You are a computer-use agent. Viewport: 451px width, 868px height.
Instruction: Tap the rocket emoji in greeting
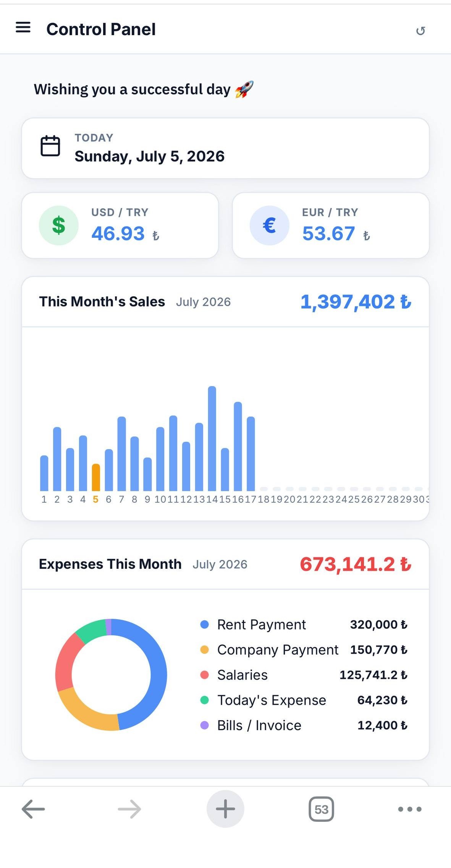tap(244, 89)
